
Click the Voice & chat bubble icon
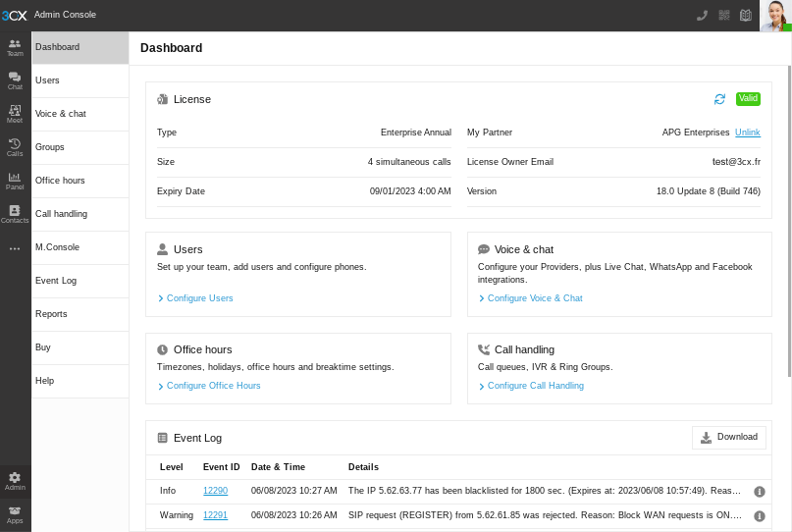484,249
